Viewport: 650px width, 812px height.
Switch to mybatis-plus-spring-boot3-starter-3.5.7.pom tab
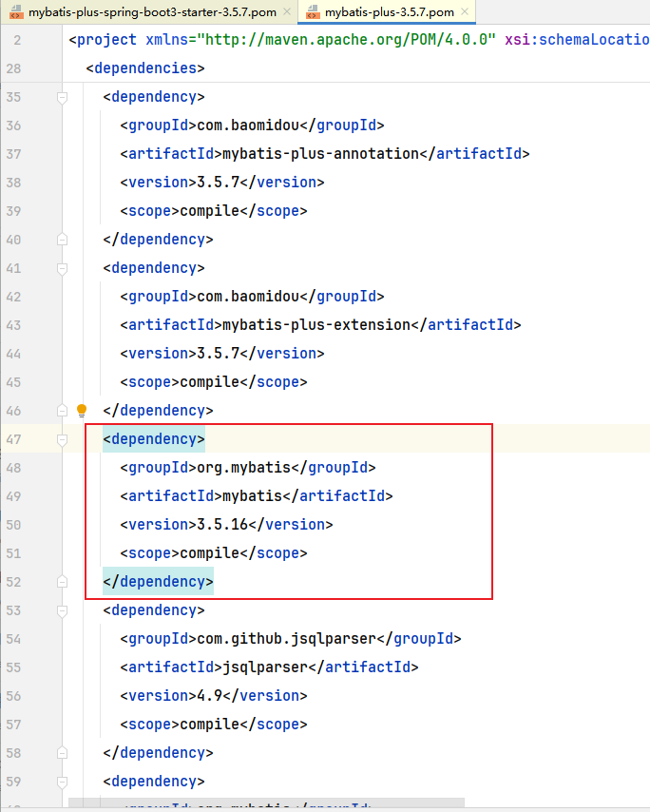click(x=152, y=12)
